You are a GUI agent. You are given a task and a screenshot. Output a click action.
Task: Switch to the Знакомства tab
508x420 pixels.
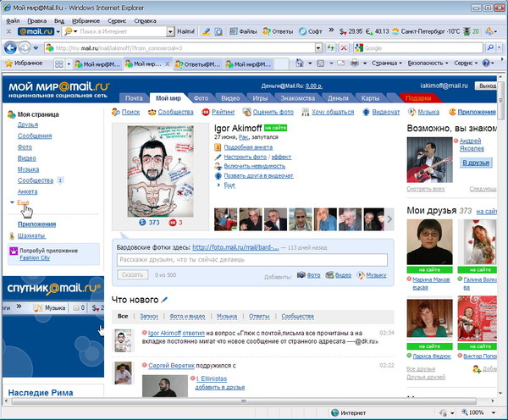[298, 98]
